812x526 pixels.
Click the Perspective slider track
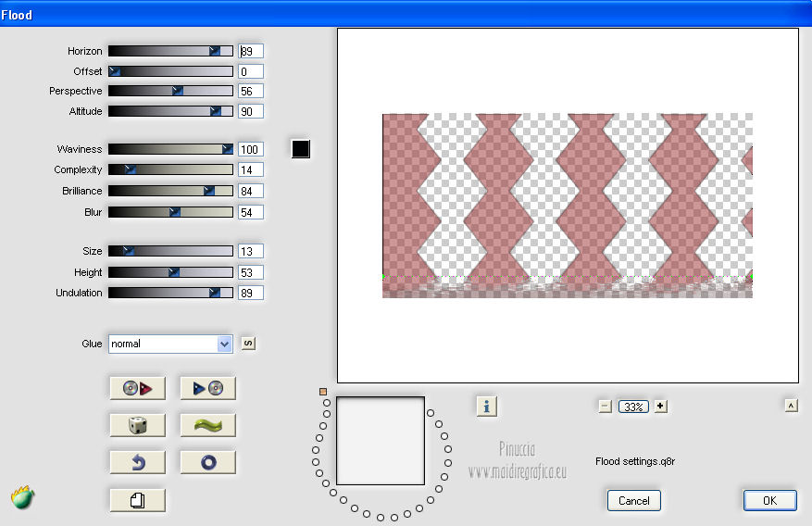click(170, 91)
